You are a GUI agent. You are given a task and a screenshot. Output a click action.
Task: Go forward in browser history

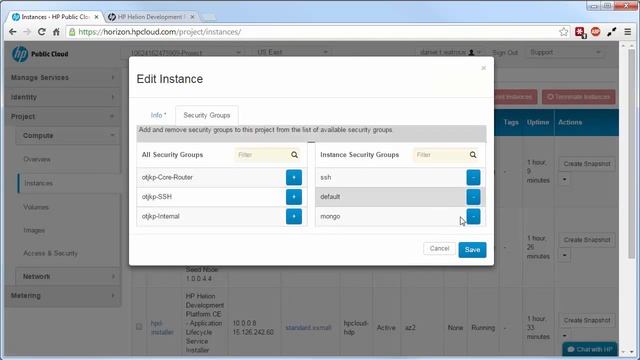coord(27,31)
